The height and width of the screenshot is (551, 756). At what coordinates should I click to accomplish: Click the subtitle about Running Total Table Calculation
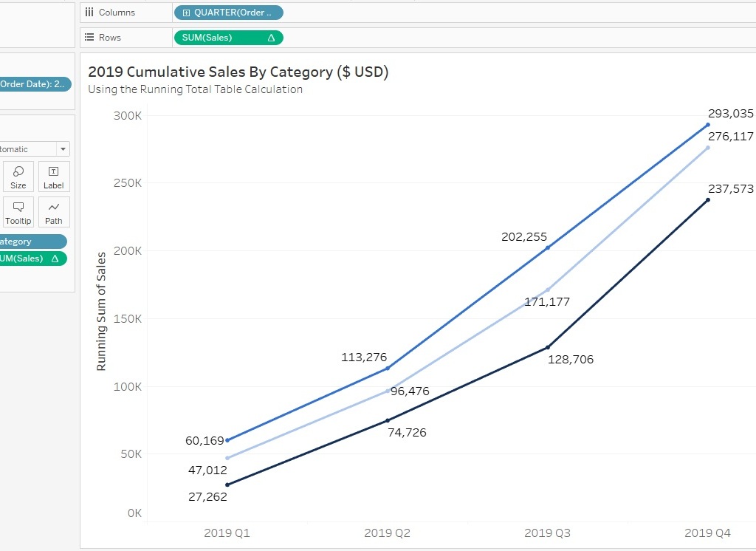[195, 89]
